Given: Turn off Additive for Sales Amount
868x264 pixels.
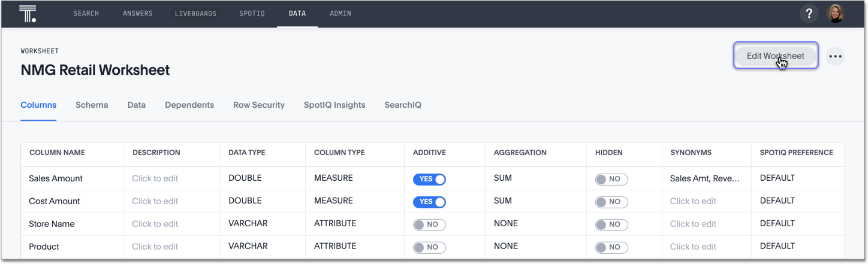Looking at the screenshot, I should pyautogui.click(x=429, y=179).
